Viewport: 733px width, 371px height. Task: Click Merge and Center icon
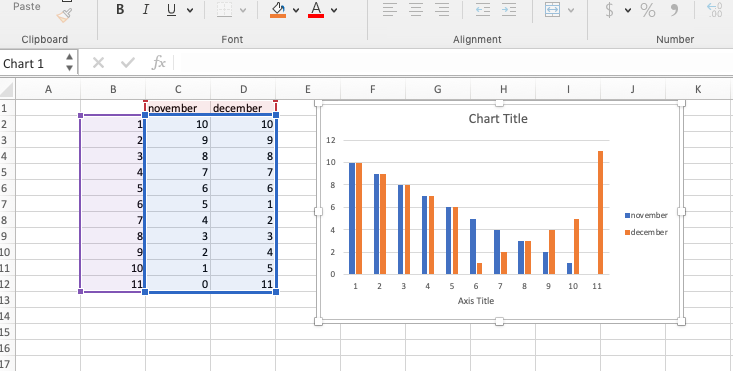coord(553,10)
